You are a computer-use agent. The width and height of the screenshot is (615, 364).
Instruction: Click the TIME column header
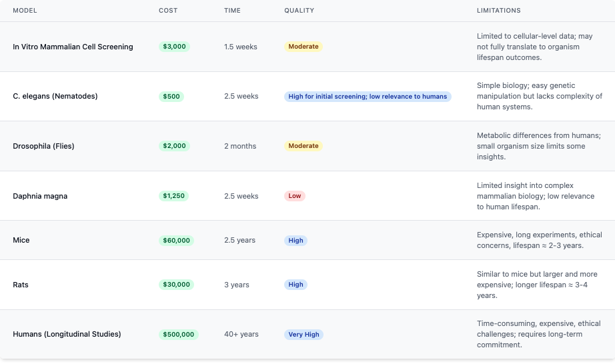pos(232,11)
